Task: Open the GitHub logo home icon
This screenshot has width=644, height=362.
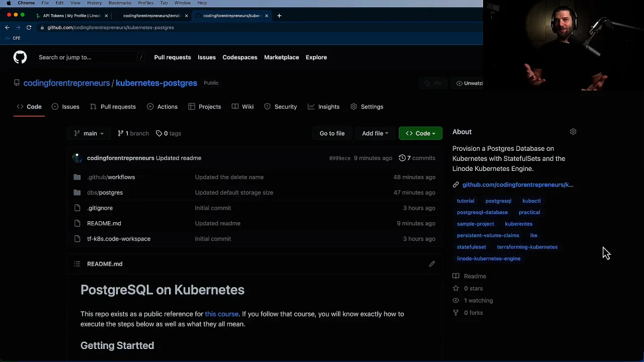Action: click(x=20, y=57)
